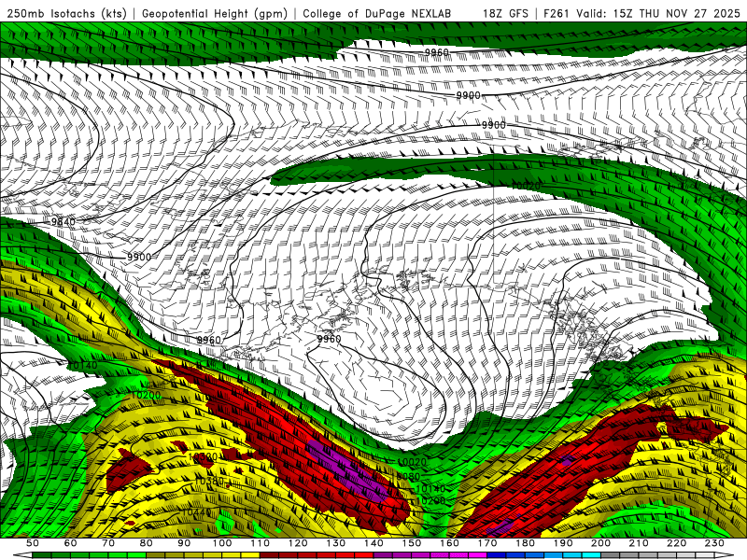Click the colorbar value 160

click(x=449, y=543)
